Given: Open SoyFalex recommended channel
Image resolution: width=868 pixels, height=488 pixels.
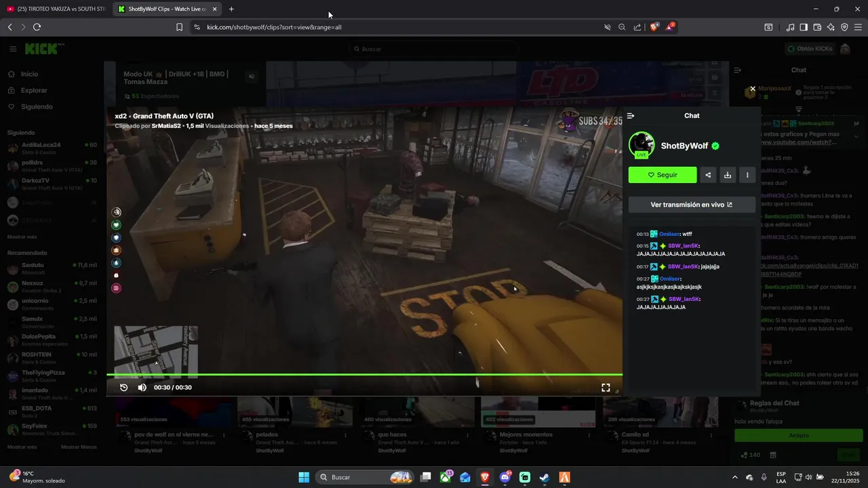Looking at the screenshot, I should (x=52, y=429).
